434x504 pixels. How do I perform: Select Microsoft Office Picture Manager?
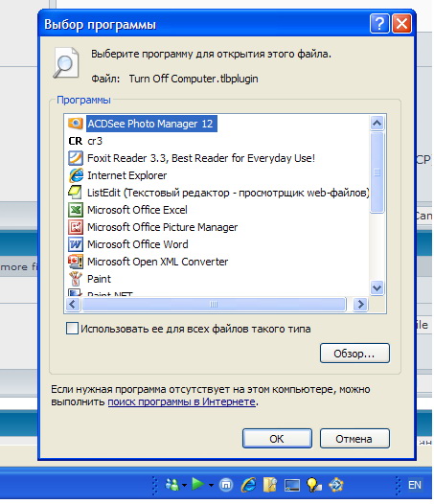click(x=162, y=227)
